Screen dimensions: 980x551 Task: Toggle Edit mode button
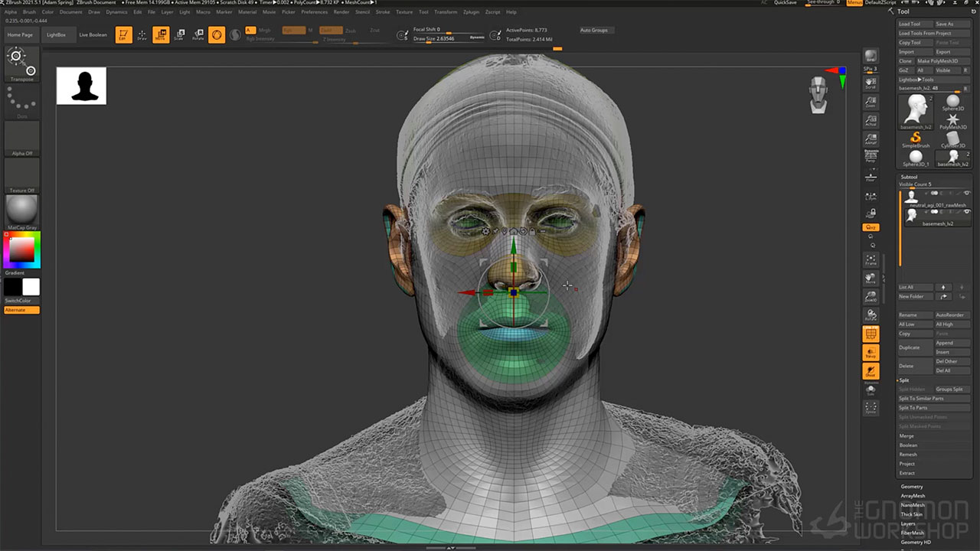pyautogui.click(x=122, y=34)
